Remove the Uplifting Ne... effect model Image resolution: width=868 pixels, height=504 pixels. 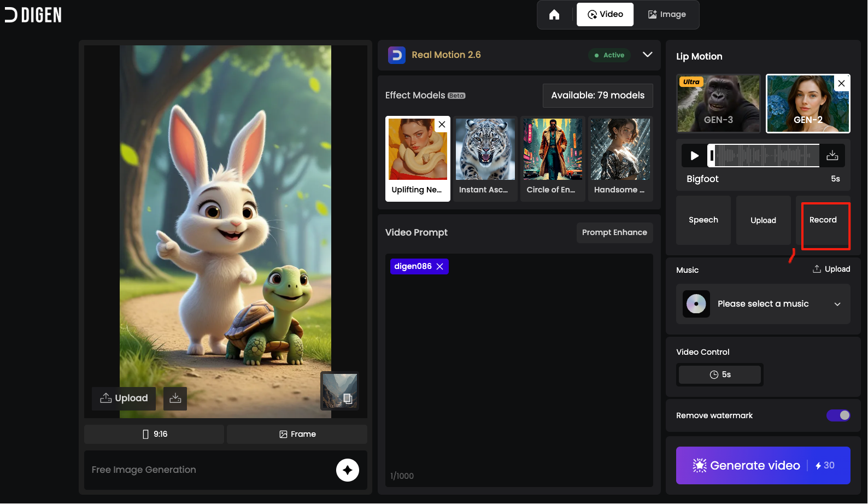coord(442,125)
